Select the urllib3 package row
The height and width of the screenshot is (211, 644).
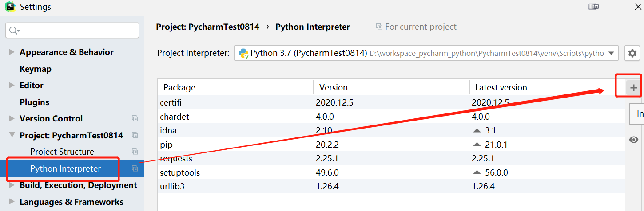pyautogui.click(x=391, y=186)
